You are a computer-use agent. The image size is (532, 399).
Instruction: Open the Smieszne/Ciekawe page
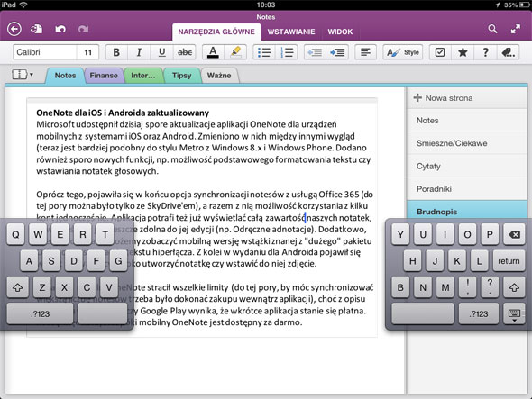pyautogui.click(x=467, y=143)
